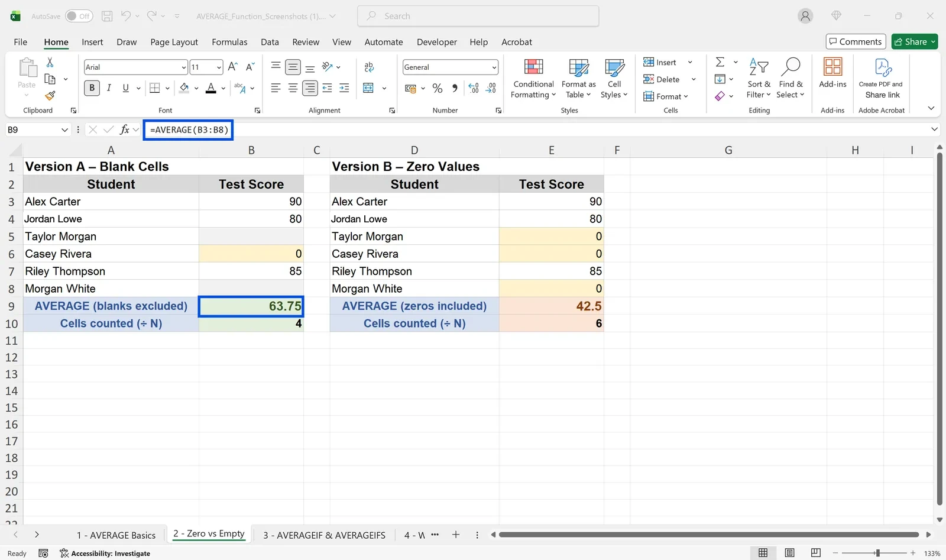946x560 pixels.
Task: Click the Insert Function fx icon
Action: click(125, 130)
